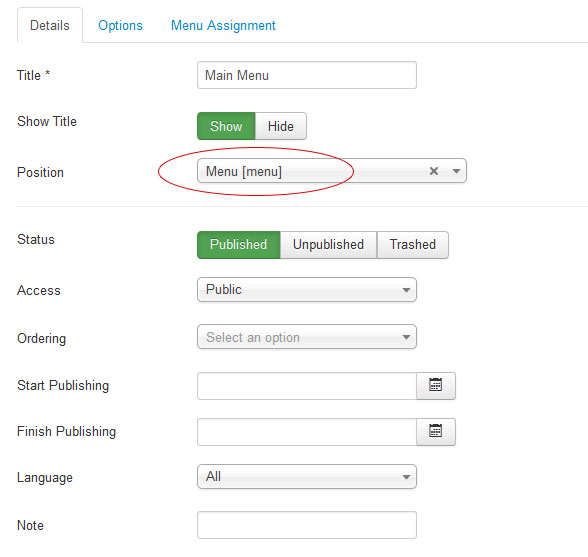This screenshot has height=557, width=588.
Task: Open calendar picker for Finish Publishing
Action: [436, 432]
